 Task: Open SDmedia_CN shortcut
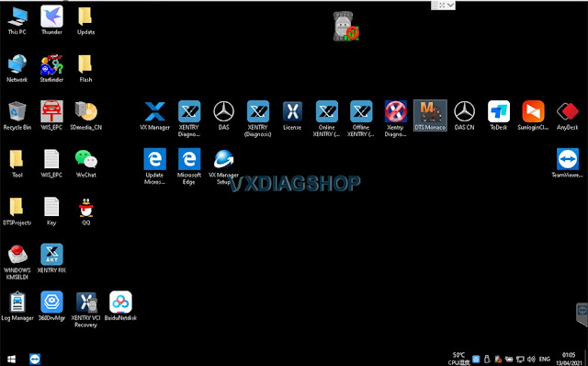click(x=85, y=116)
